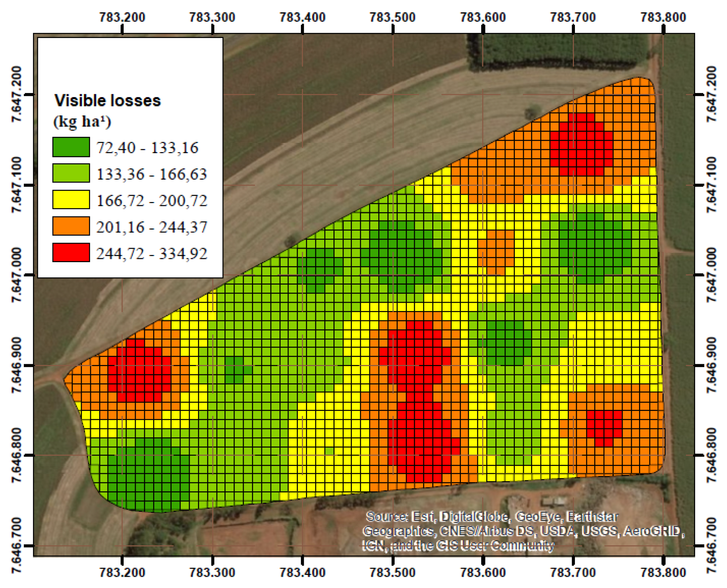Click the left axis label 7.647.000
Viewport: 727px width, 588px height.
pos(17,275)
